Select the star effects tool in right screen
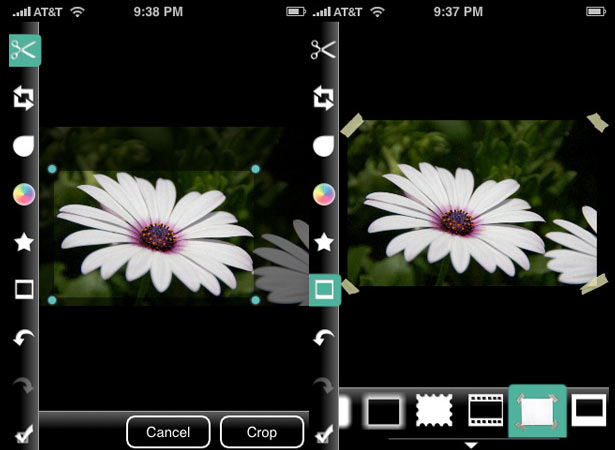This screenshot has width=615, height=450. click(x=324, y=242)
